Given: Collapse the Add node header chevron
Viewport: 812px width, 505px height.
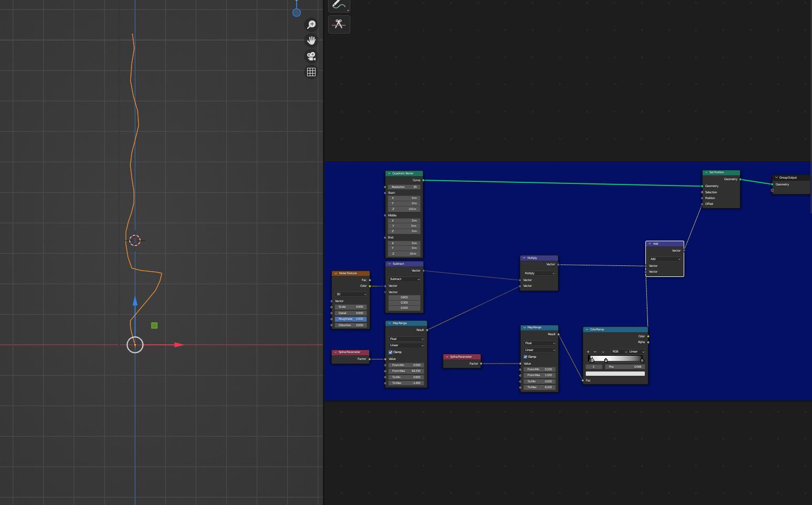Looking at the screenshot, I should point(650,244).
